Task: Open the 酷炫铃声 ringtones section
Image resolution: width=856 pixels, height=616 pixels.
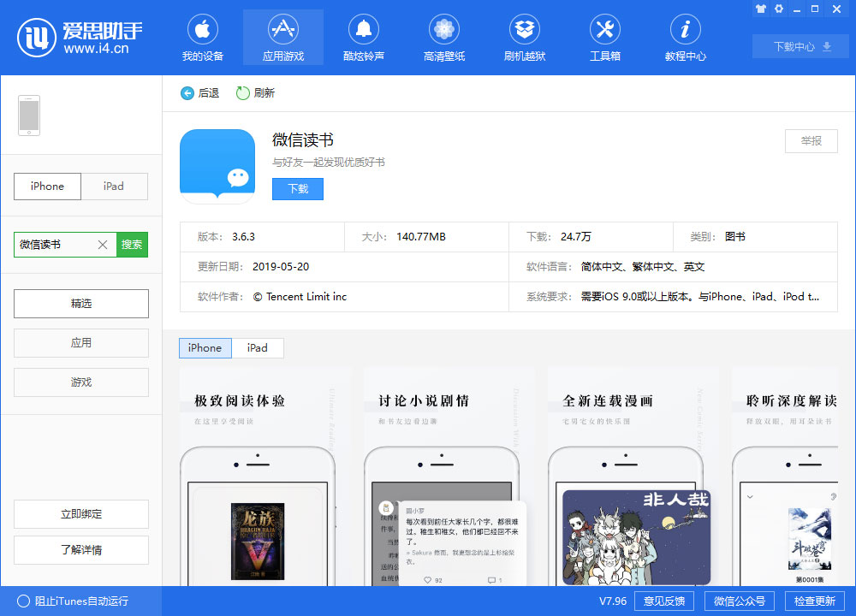Action: pyautogui.click(x=363, y=37)
